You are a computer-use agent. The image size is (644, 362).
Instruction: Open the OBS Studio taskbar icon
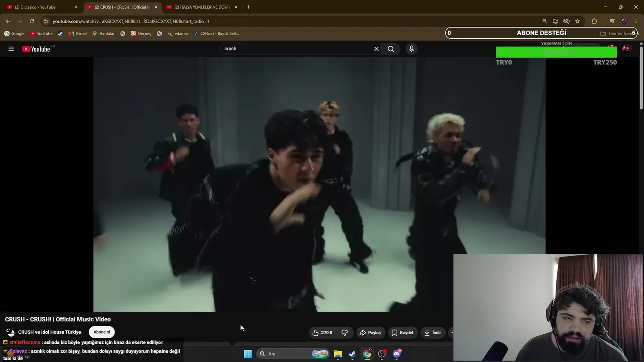coord(382,354)
